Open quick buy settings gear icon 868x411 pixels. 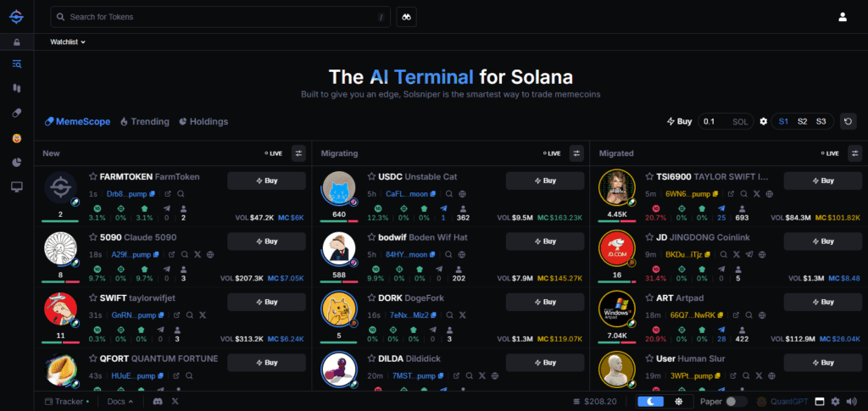763,121
